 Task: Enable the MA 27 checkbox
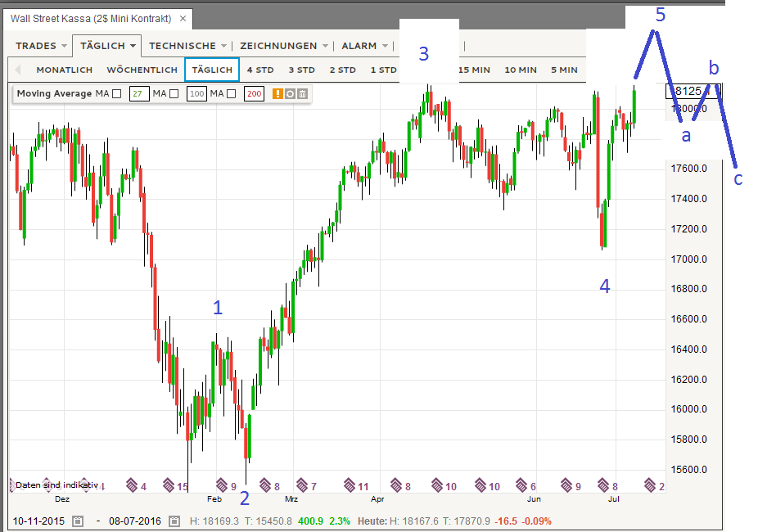pyautogui.click(x=116, y=94)
